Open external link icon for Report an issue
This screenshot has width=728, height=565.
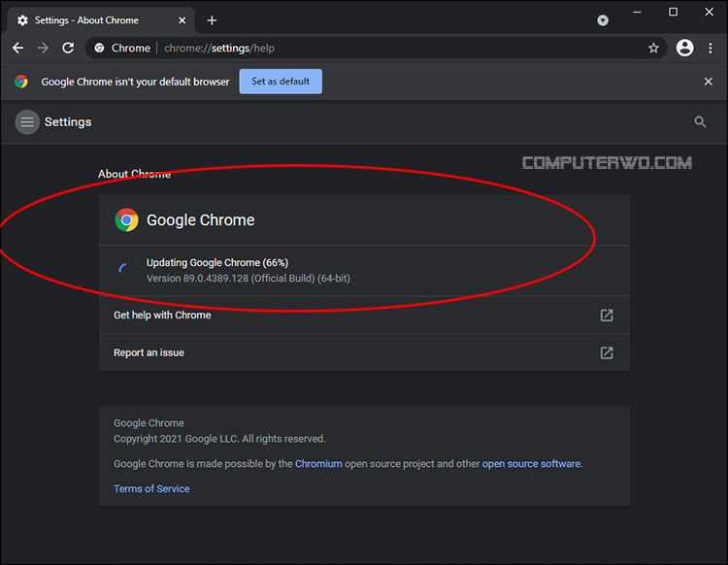point(607,352)
